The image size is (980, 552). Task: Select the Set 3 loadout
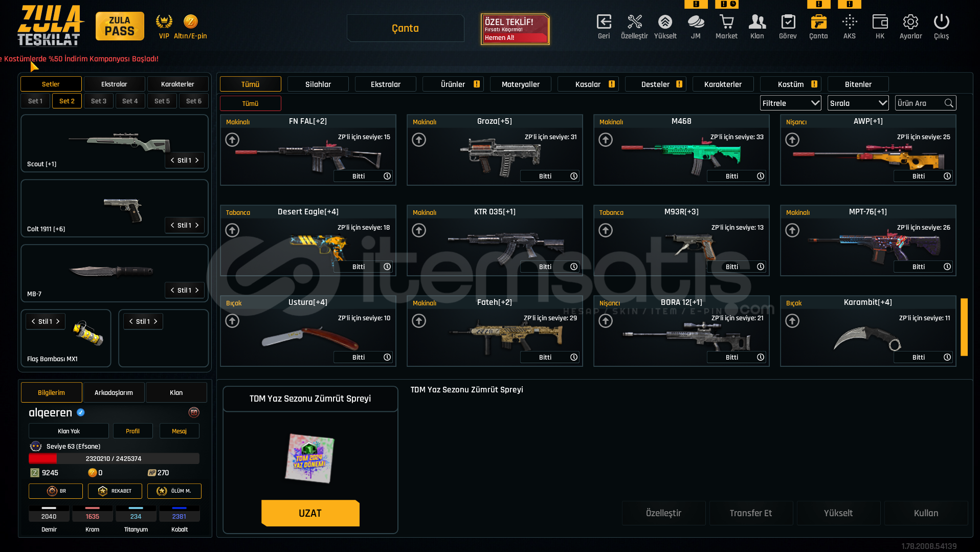99,101
